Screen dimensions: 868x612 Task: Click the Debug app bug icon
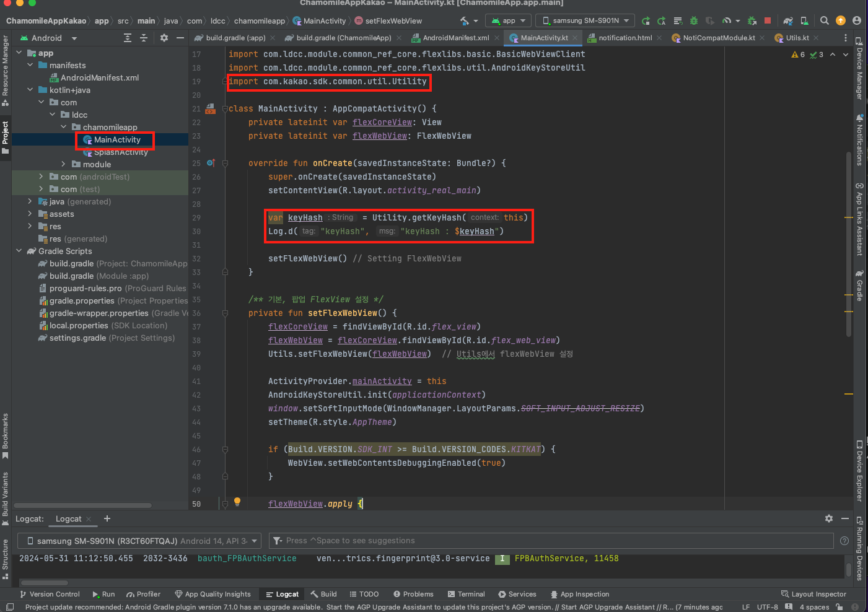pos(694,20)
